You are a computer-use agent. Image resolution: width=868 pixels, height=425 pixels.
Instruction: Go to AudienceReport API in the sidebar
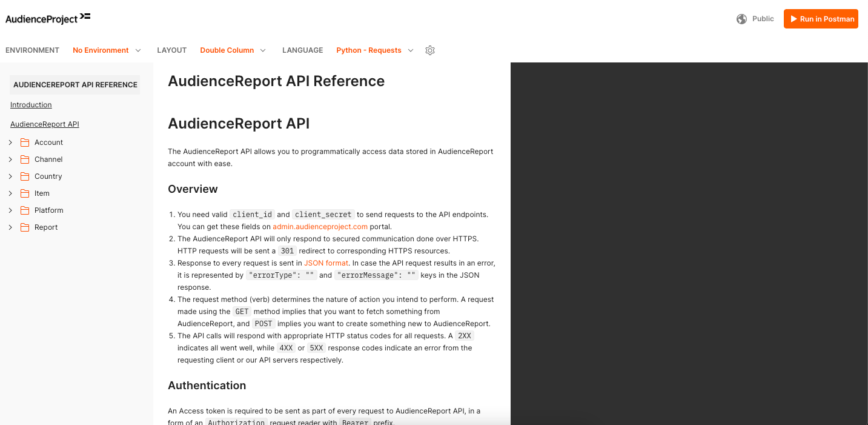[45, 124]
